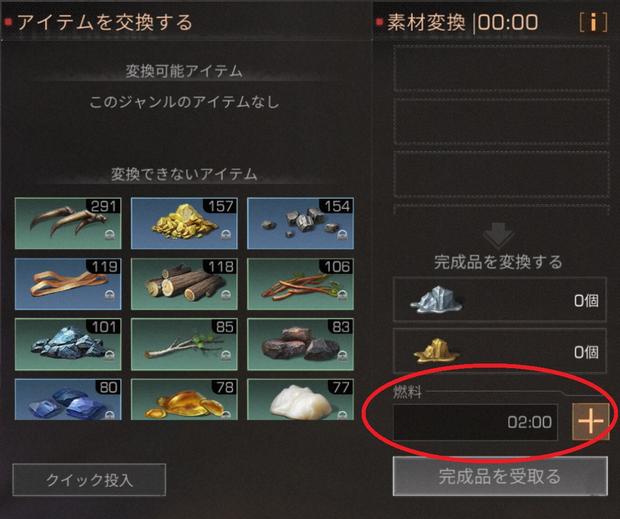Click the silver ingot output row
620x519 pixels.
[x=500, y=299]
